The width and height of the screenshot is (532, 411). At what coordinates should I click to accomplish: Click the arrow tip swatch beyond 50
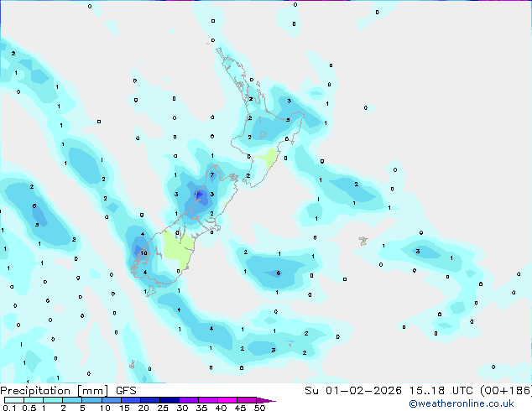tap(266, 400)
